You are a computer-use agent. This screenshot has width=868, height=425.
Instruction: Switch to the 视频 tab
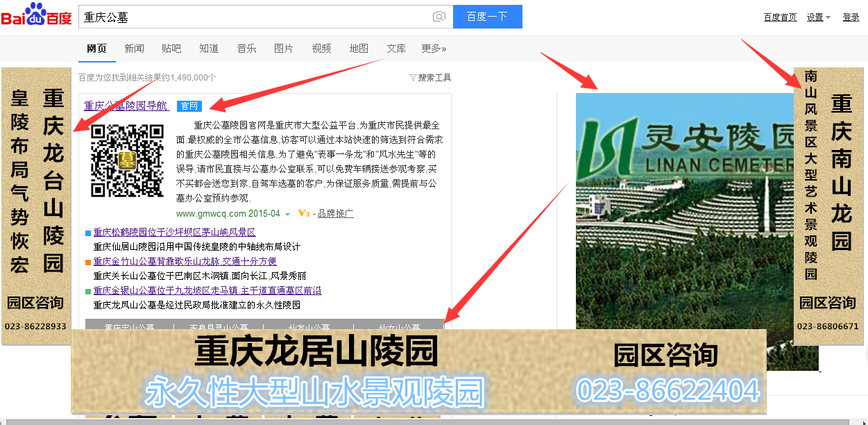[322, 49]
